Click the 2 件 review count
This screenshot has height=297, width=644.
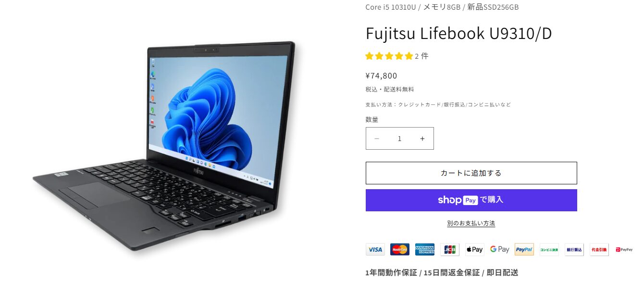[x=421, y=56]
